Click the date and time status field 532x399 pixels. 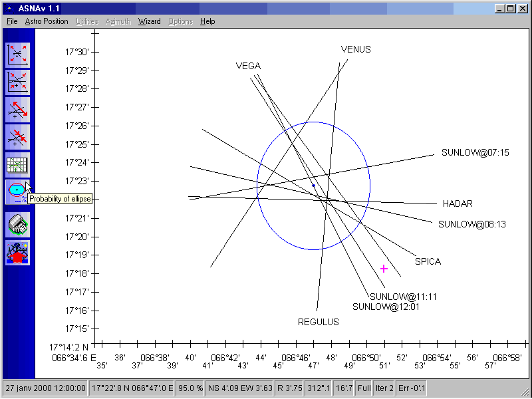point(45,388)
